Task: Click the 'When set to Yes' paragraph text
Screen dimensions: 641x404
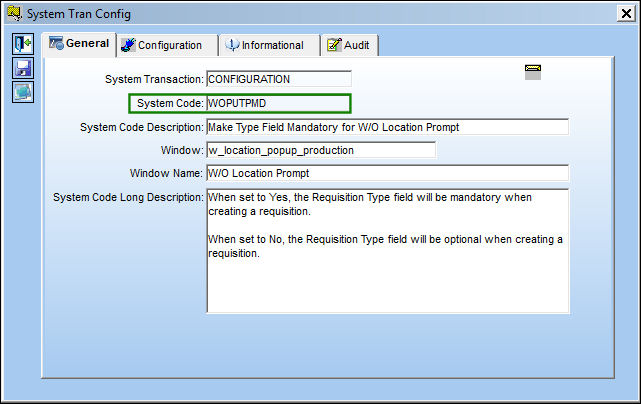Action: 370,204
